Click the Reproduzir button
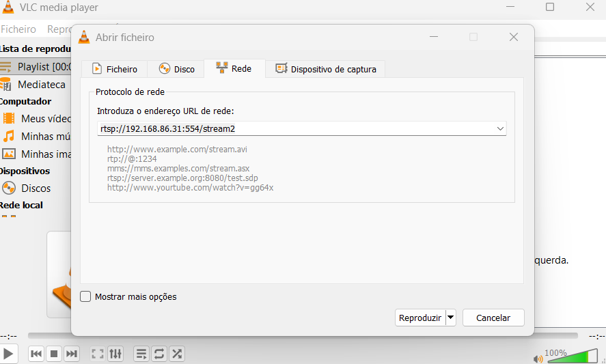Image resolution: width=606 pixels, height=364 pixels. (x=419, y=318)
